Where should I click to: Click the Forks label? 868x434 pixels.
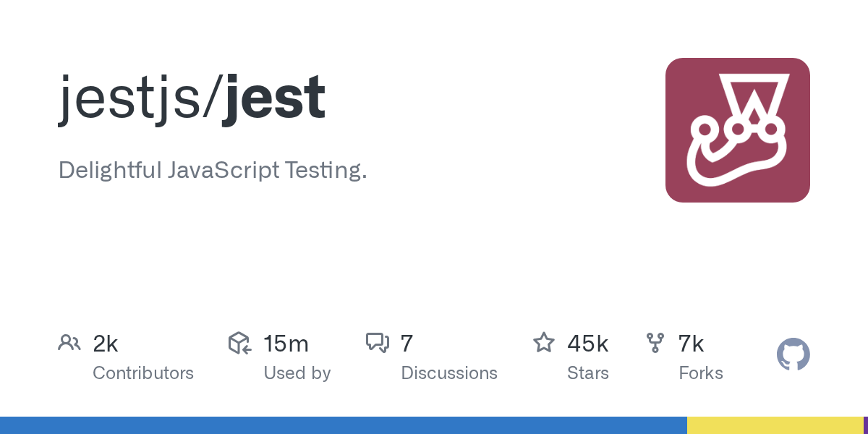(701, 373)
